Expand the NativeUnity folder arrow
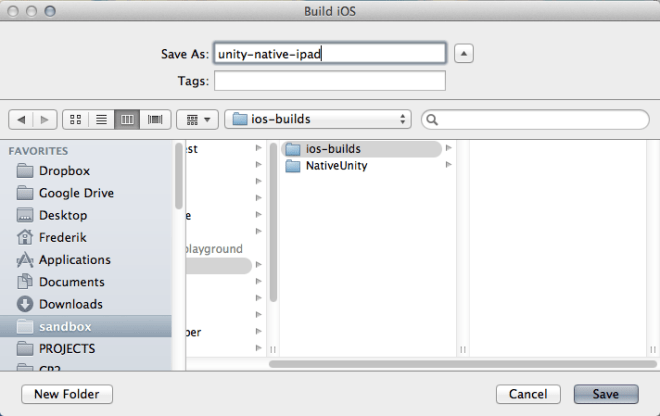This screenshot has height=416, width=660. tap(449, 165)
